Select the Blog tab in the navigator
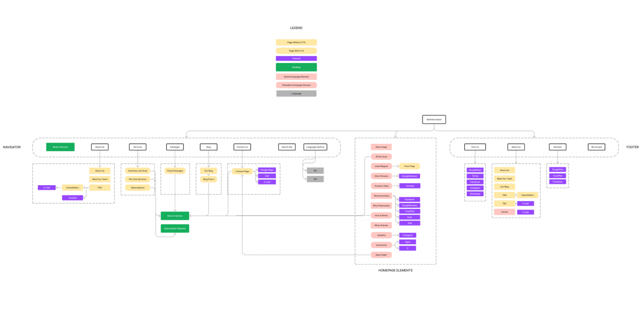 click(208, 147)
